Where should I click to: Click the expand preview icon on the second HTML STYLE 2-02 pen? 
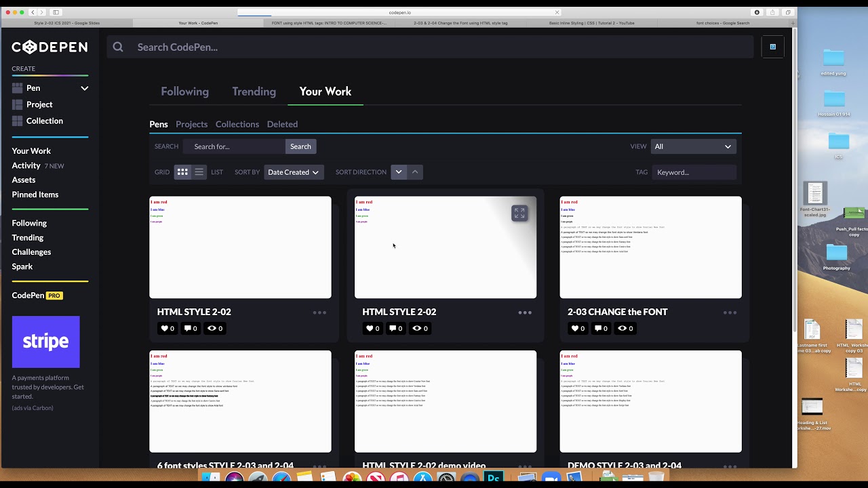click(519, 213)
